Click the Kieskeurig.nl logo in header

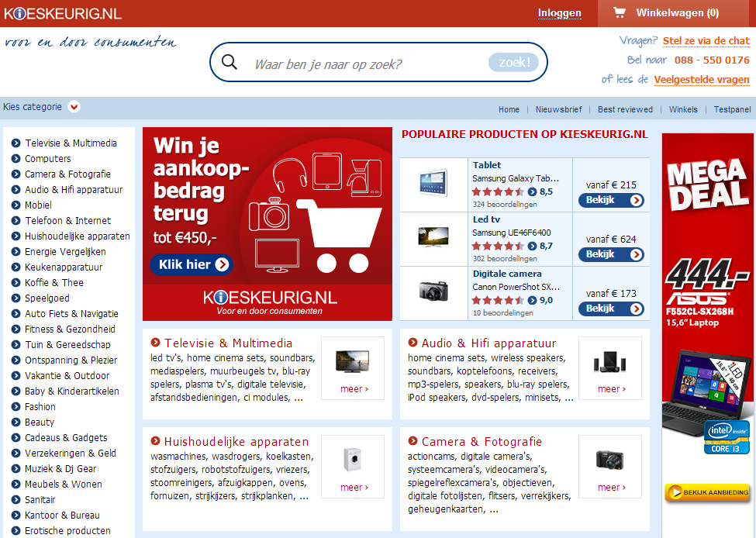click(63, 13)
